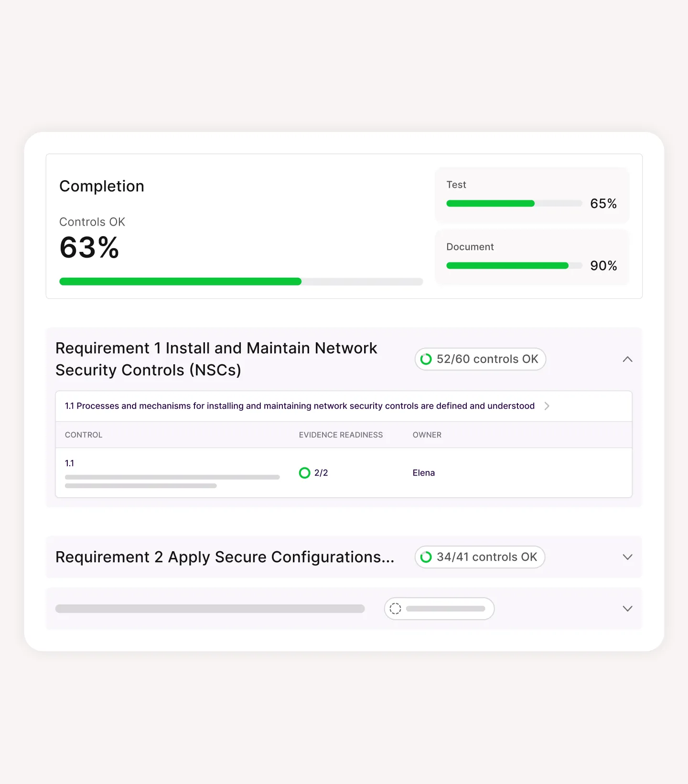The width and height of the screenshot is (688, 784).
Task: Click the evidence readiness circle showing 2/2
Action: point(305,473)
